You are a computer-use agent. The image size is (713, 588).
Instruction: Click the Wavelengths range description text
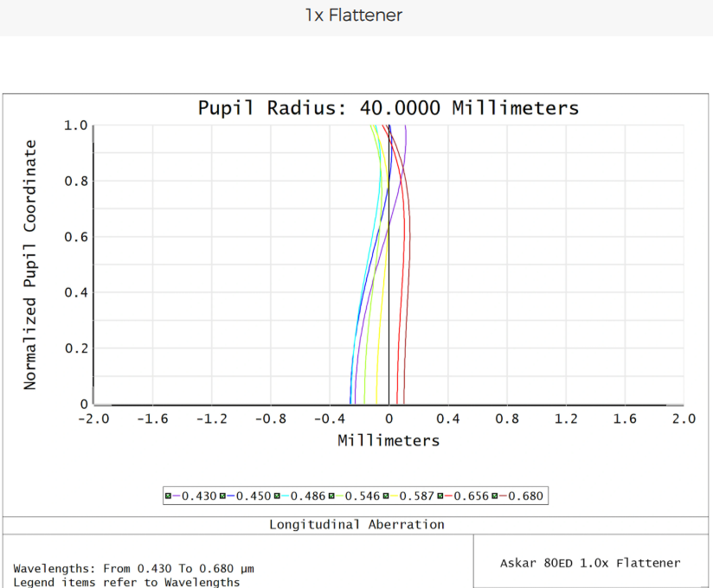click(134, 569)
